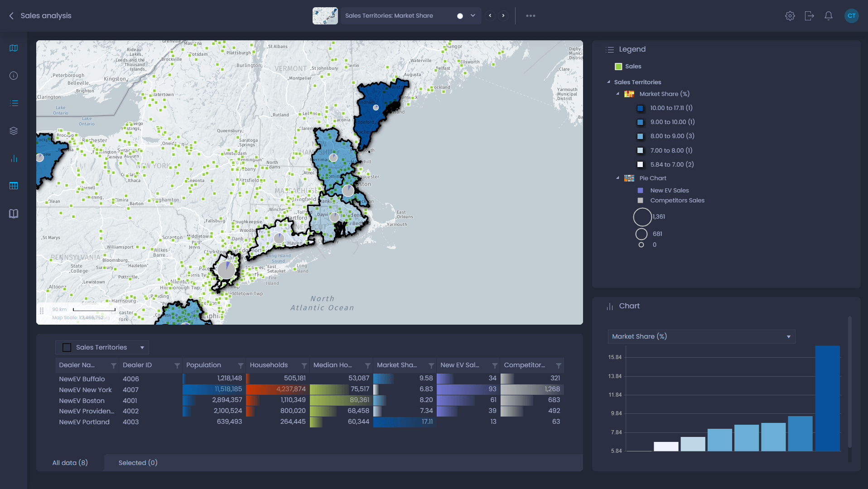Click the tallest bar in the chart

[x=828, y=398]
